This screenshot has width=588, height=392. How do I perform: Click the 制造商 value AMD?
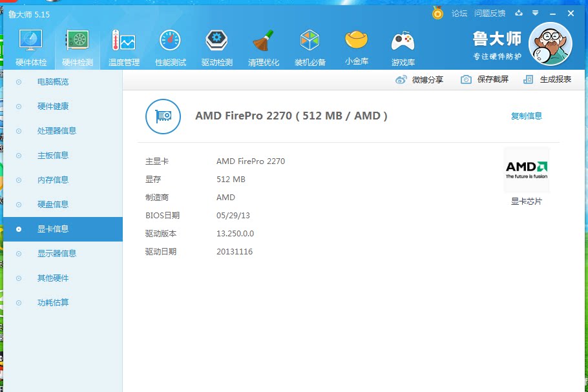click(226, 197)
